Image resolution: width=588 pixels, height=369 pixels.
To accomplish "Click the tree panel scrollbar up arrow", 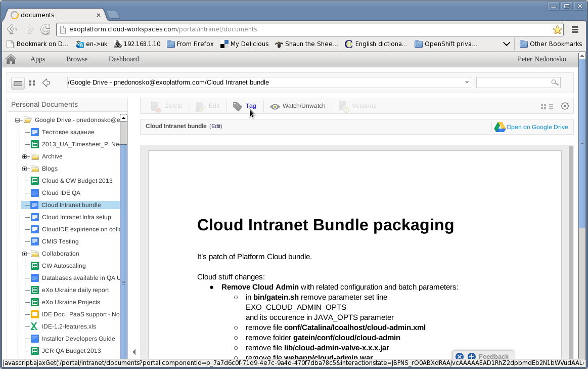I will pos(123,118).
